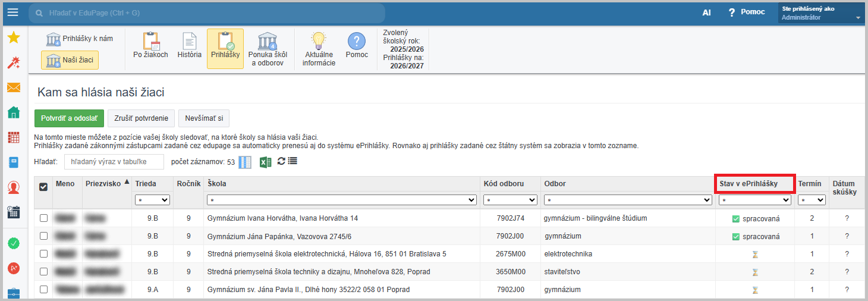The height and width of the screenshot is (301, 868).
Task: Open the column settings icon
Action: [245, 162]
